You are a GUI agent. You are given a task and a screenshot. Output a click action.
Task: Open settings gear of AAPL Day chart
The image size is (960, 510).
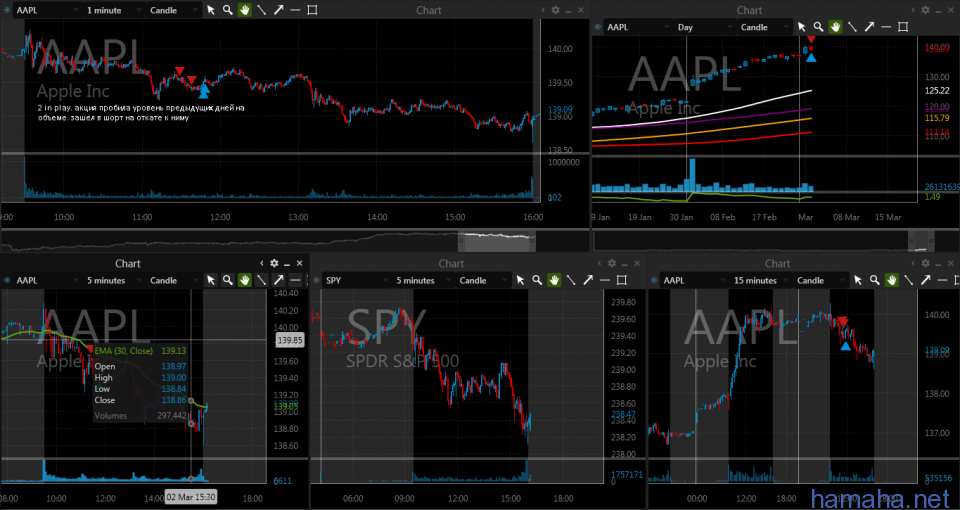[926, 10]
